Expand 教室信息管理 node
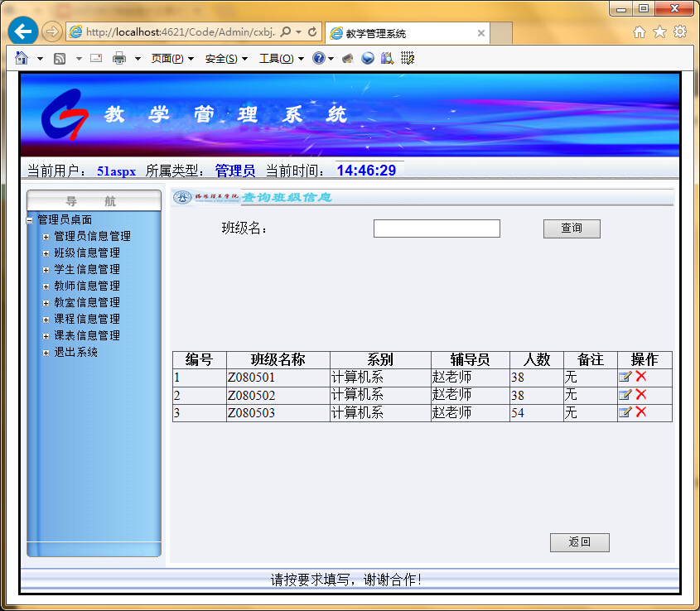 tap(46, 303)
